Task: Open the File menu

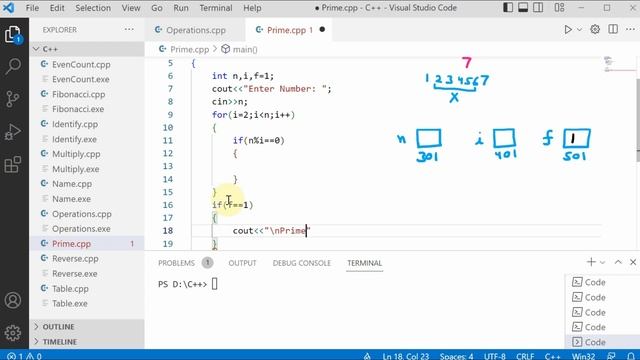Action: coord(32,8)
